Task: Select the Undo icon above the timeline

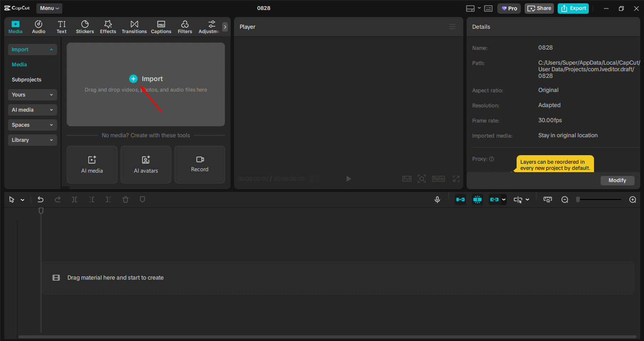Action: [40, 199]
